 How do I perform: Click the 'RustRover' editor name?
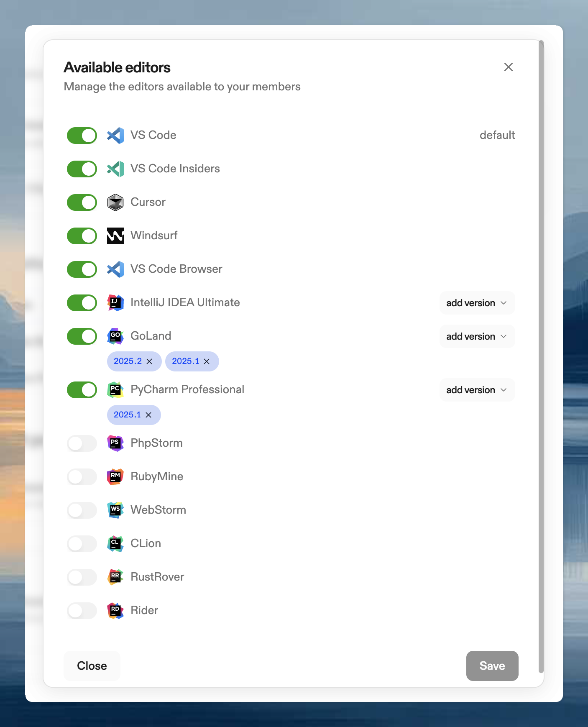[157, 577]
